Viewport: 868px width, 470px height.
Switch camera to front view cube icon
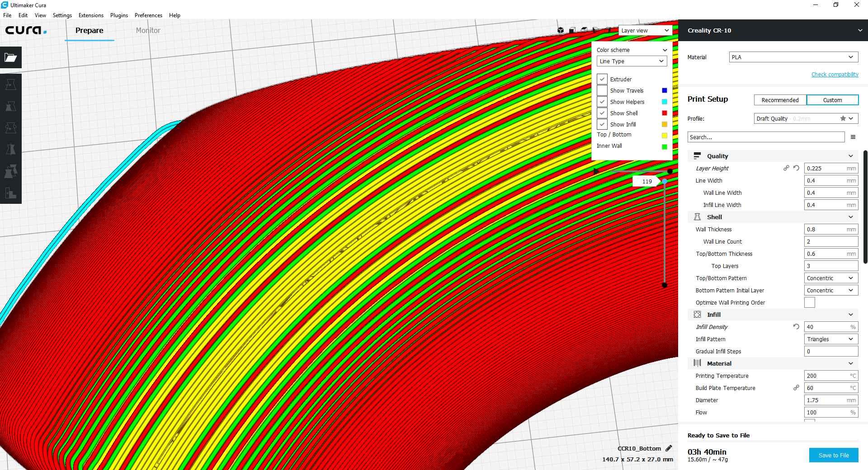pyautogui.click(x=572, y=30)
